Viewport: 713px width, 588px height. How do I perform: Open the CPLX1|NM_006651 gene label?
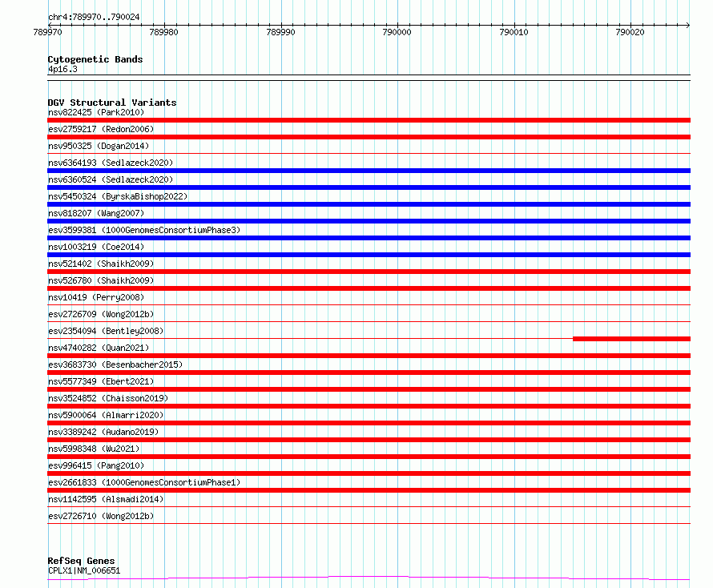coord(84,570)
